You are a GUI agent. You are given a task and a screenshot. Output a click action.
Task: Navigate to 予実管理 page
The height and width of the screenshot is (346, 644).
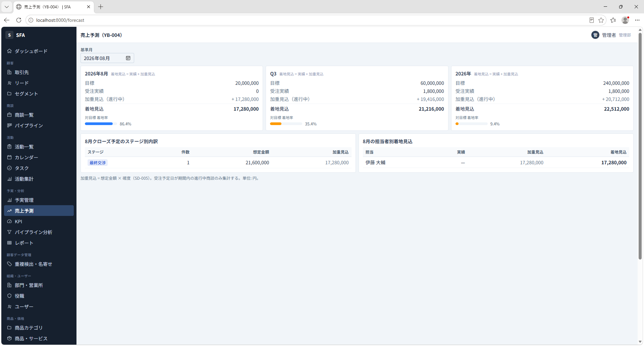pos(39,200)
